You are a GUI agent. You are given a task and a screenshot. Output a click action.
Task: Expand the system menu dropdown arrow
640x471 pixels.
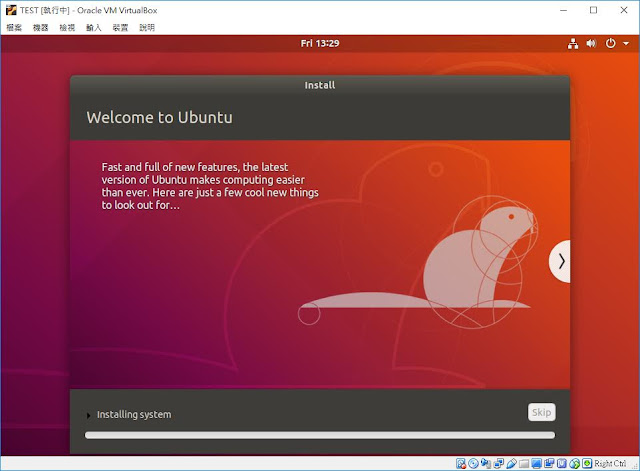click(x=626, y=44)
